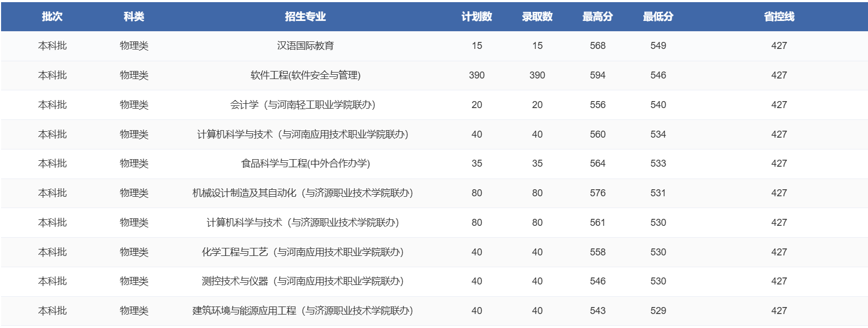Click the 计划数 column header

pyautogui.click(x=477, y=17)
